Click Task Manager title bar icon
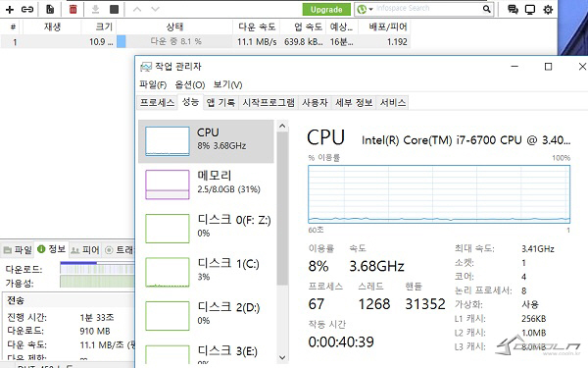This screenshot has height=368, width=588. 146,67
